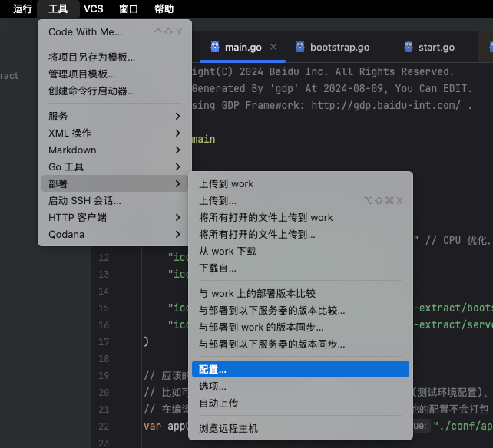
Task: Open the 运行 menu in menu bar
Action: (x=22, y=8)
